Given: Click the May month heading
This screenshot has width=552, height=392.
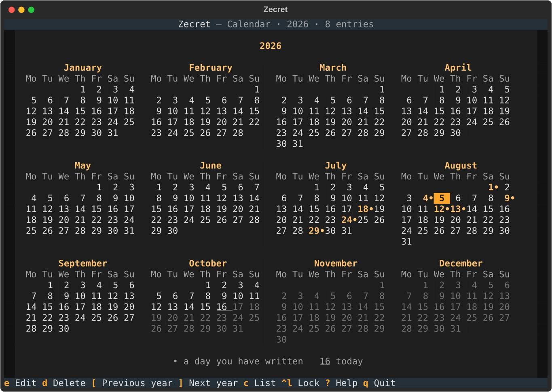Looking at the screenshot, I should point(83,165).
